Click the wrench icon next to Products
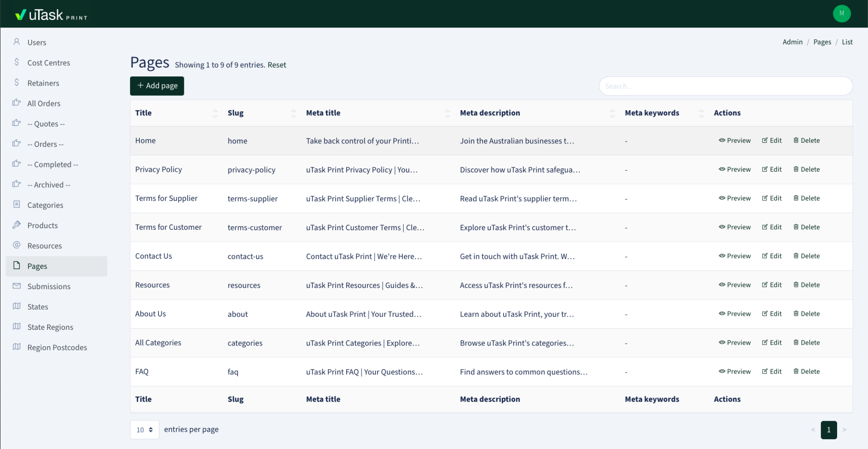Screen dimensions: 868x449 coord(17,225)
